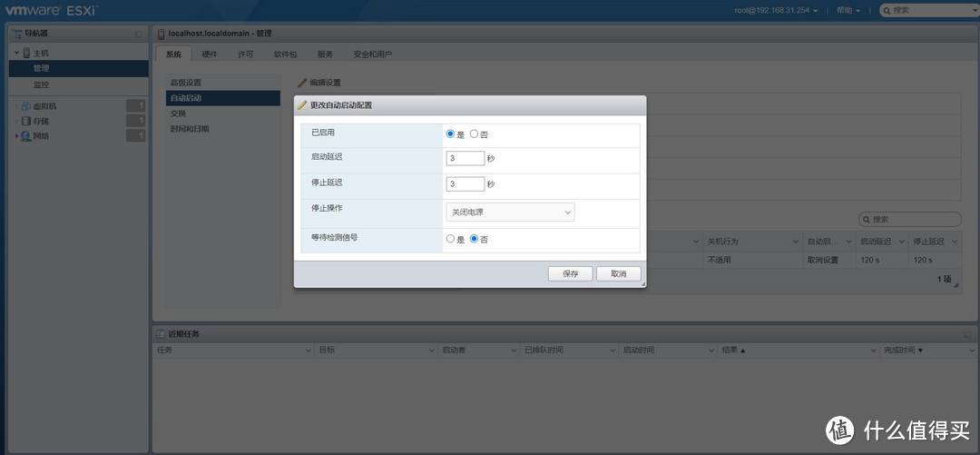The height and width of the screenshot is (455, 980).
Task: Switch to the 硬件 tab
Action: (x=210, y=54)
